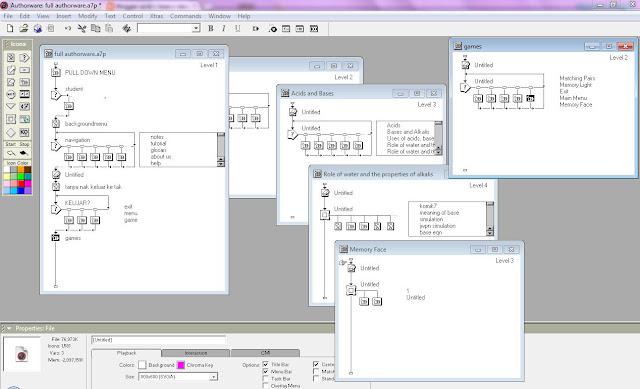Select the Navigate triangle icon in palette
Screen dimensions: 640x389
(11, 107)
